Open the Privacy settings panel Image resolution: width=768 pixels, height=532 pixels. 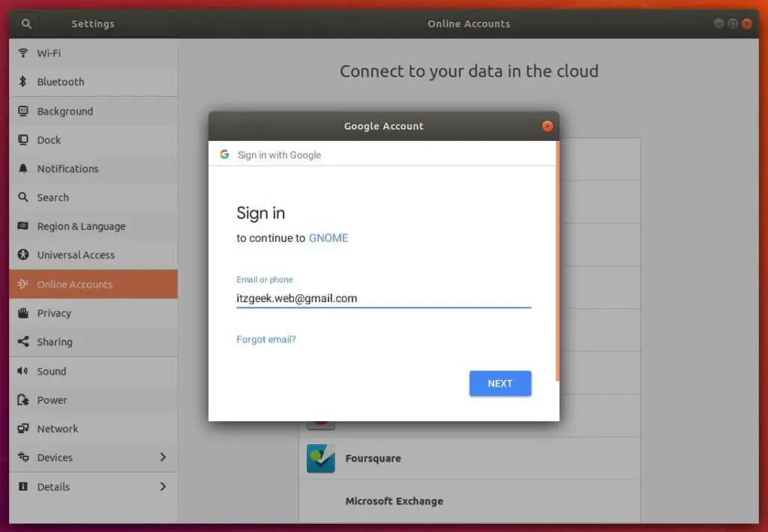94,313
